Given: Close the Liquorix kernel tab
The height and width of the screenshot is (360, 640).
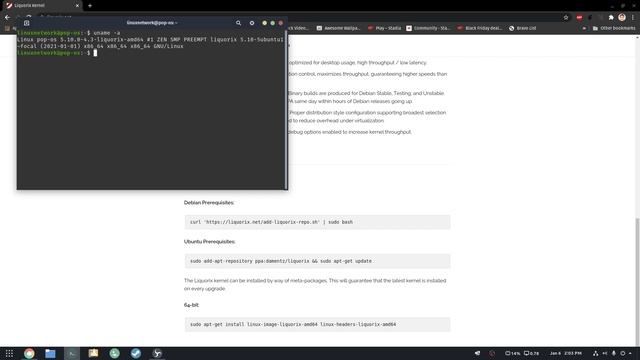Looking at the screenshot, I should (x=77, y=6).
